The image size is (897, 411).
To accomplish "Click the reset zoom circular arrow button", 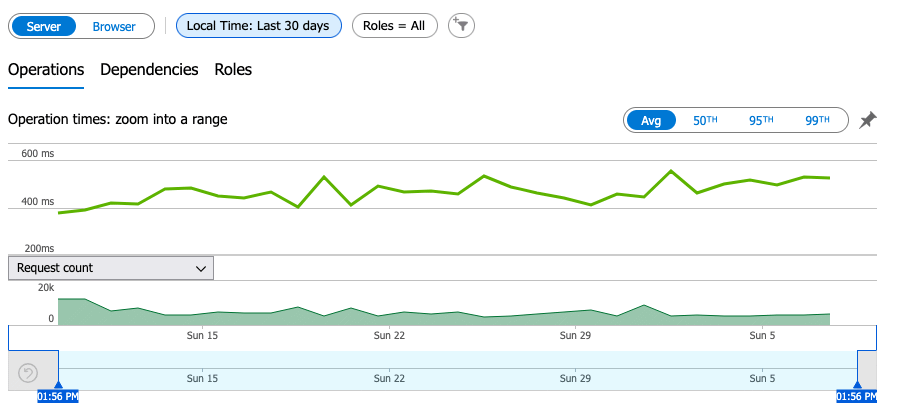I will point(28,373).
